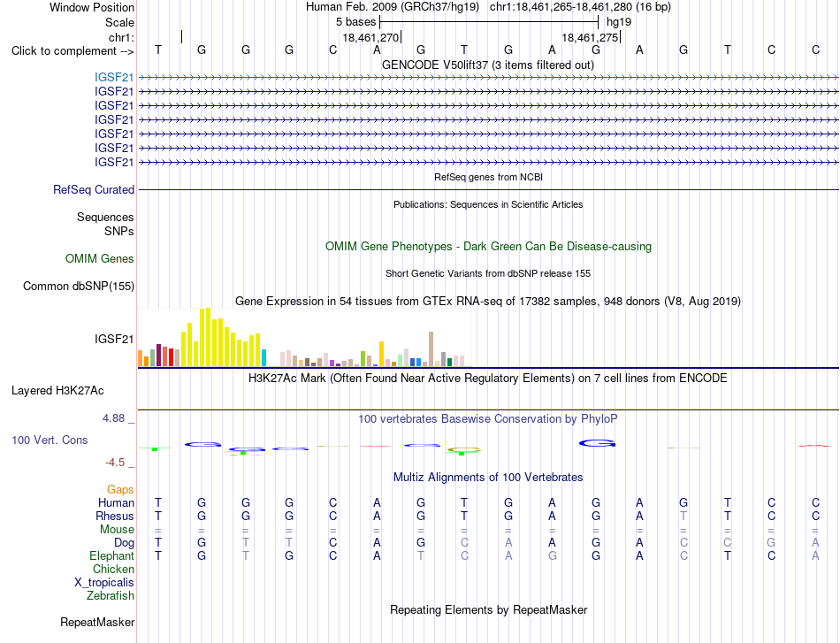Click the 'Click to complement -->' label
The height and width of the screenshot is (643, 840).
click(73, 51)
